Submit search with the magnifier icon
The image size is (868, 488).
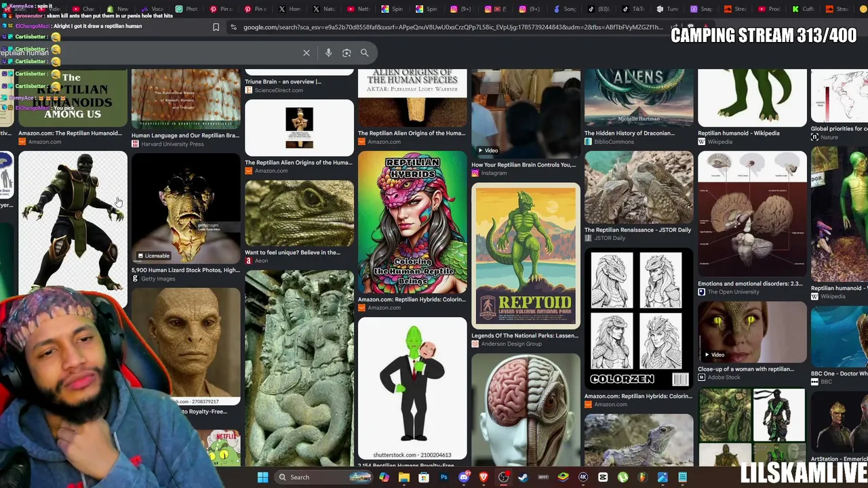click(x=364, y=53)
